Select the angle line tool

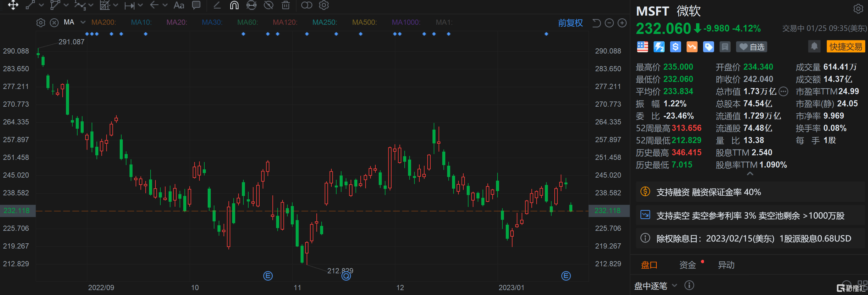pyautogui.click(x=217, y=5)
